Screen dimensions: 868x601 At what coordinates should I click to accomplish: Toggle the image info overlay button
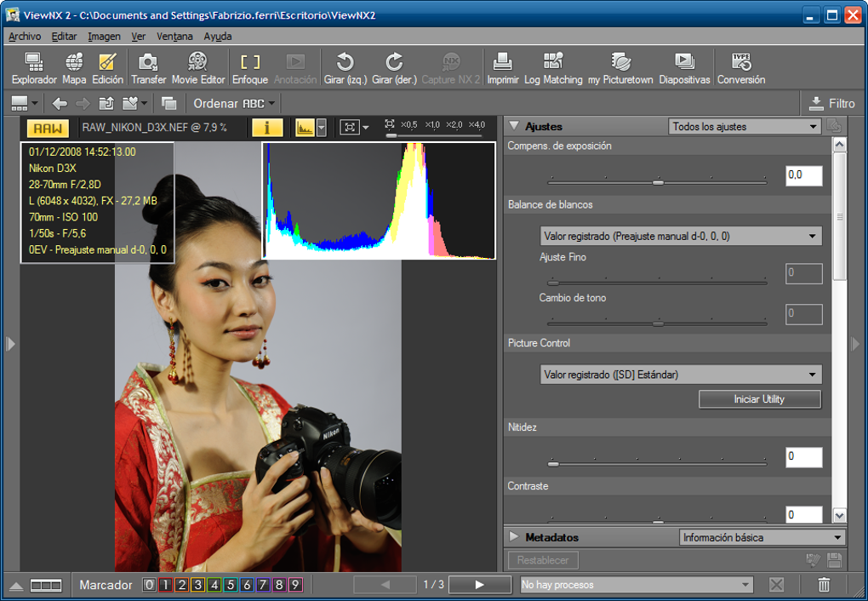(266, 129)
